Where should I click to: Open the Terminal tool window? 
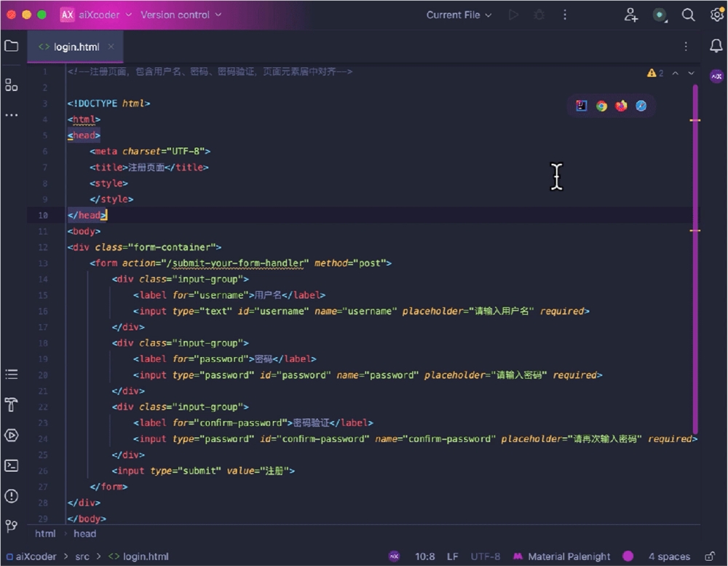click(11, 465)
